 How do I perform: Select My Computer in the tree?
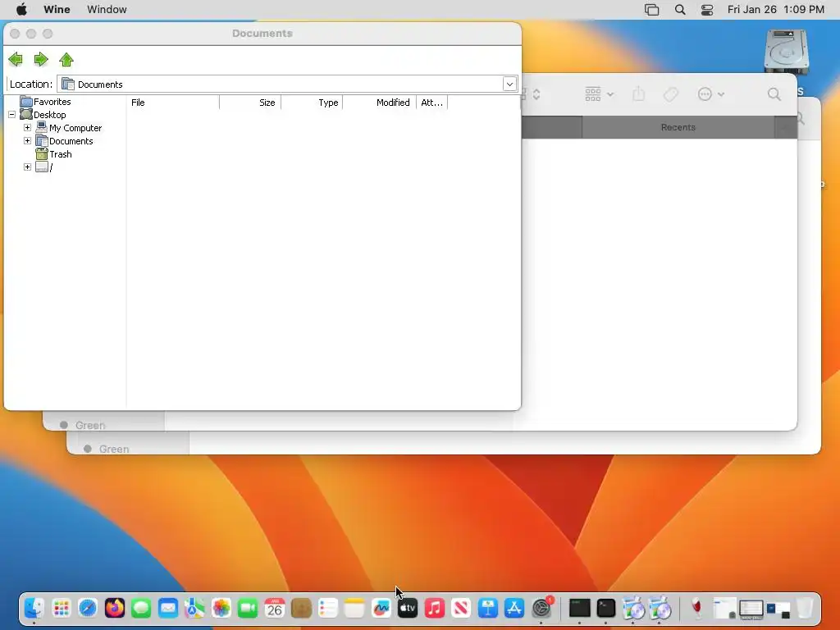[75, 128]
